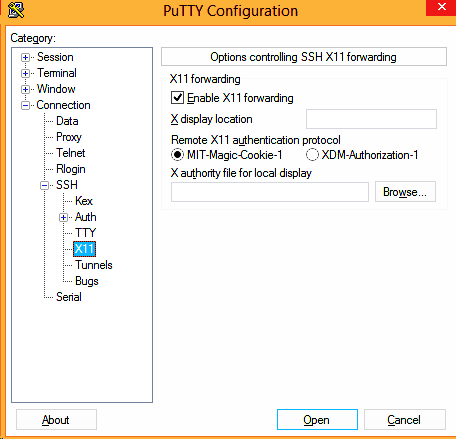Open the Serial settings page
Image resolution: width=456 pixels, height=439 pixels.
pyautogui.click(x=69, y=297)
